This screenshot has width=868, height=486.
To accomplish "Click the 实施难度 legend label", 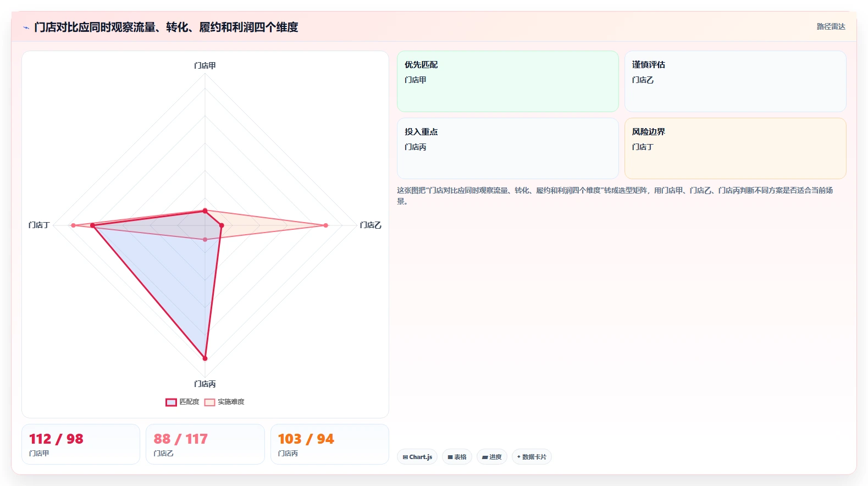I will (231, 402).
